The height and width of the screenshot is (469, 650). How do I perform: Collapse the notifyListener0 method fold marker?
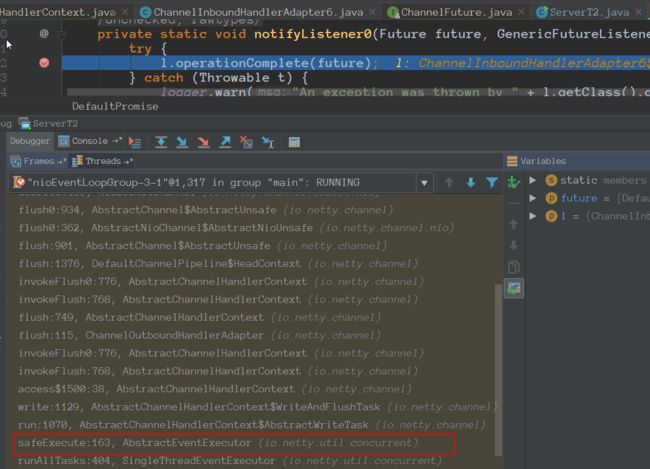point(62,34)
